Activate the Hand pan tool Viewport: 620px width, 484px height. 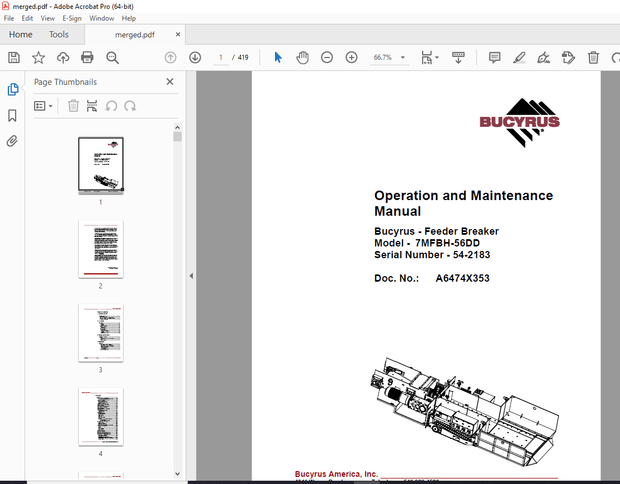click(x=302, y=58)
